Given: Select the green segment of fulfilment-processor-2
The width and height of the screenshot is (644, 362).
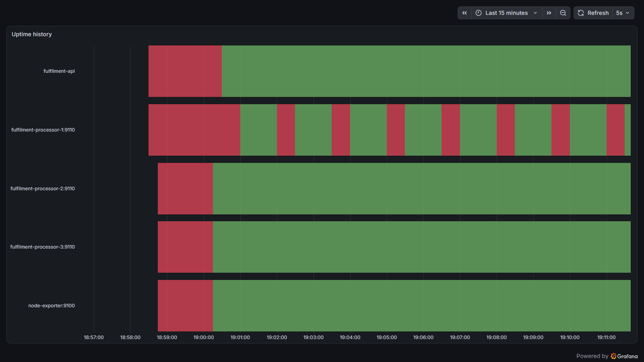Looking at the screenshot, I should 422,189.
